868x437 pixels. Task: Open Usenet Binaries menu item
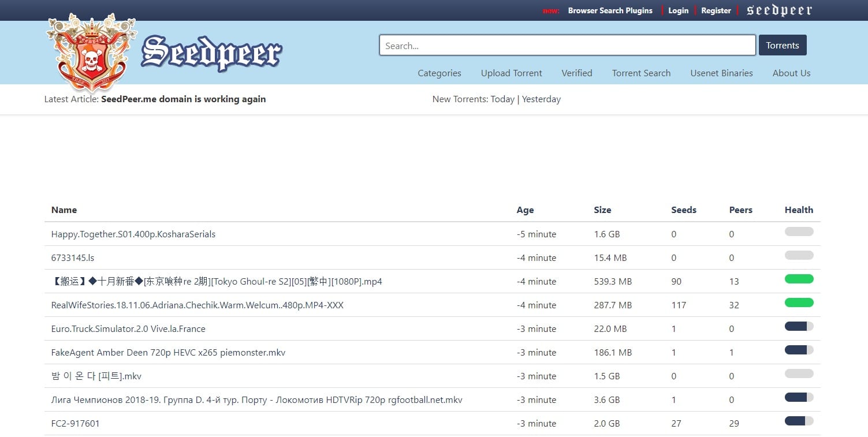pos(721,73)
